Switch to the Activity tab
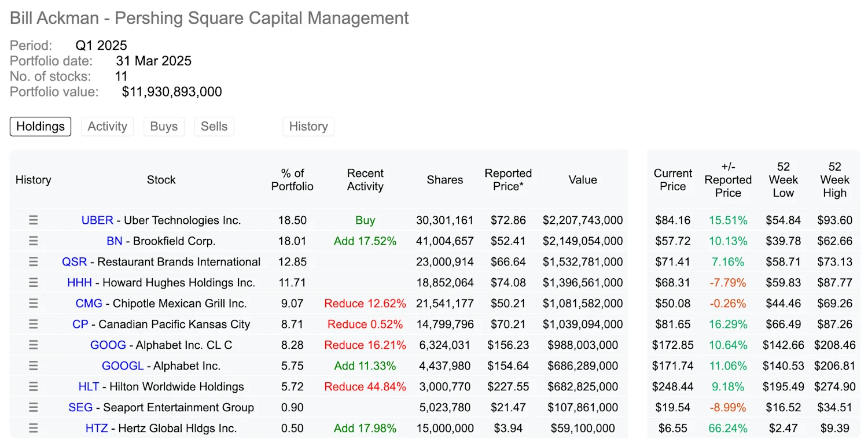868x443 pixels. tap(107, 127)
